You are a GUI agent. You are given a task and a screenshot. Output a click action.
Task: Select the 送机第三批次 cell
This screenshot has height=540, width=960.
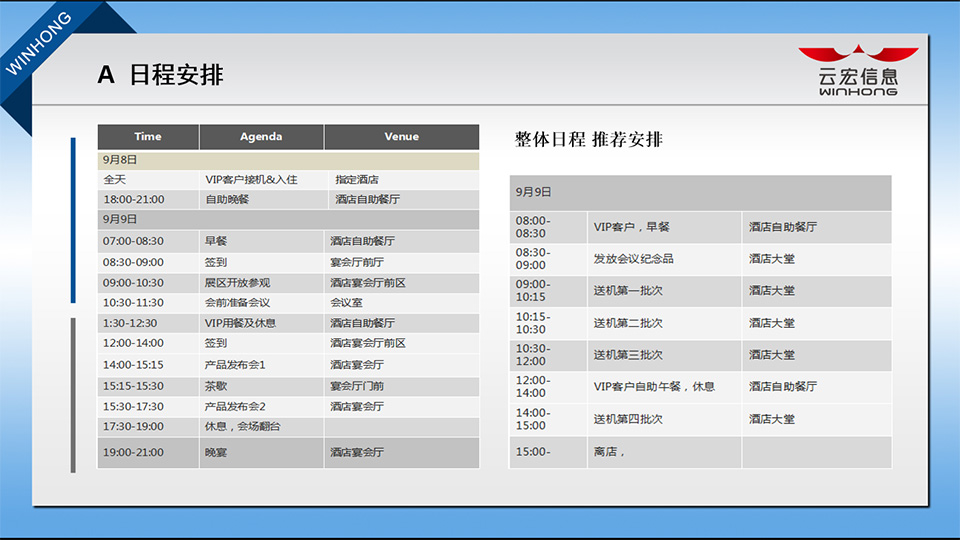[628, 355]
